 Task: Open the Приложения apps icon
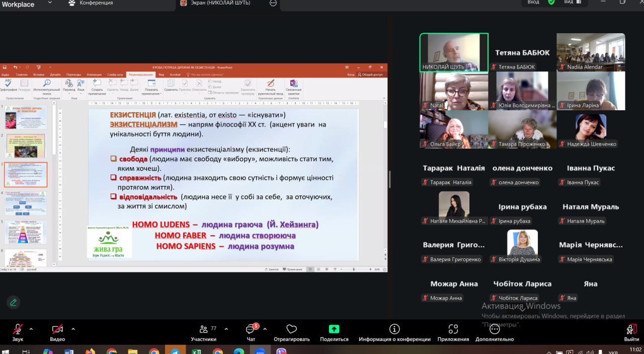(453, 330)
